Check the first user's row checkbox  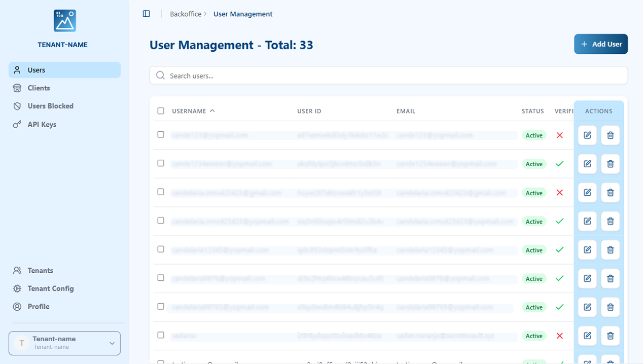tap(161, 135)
